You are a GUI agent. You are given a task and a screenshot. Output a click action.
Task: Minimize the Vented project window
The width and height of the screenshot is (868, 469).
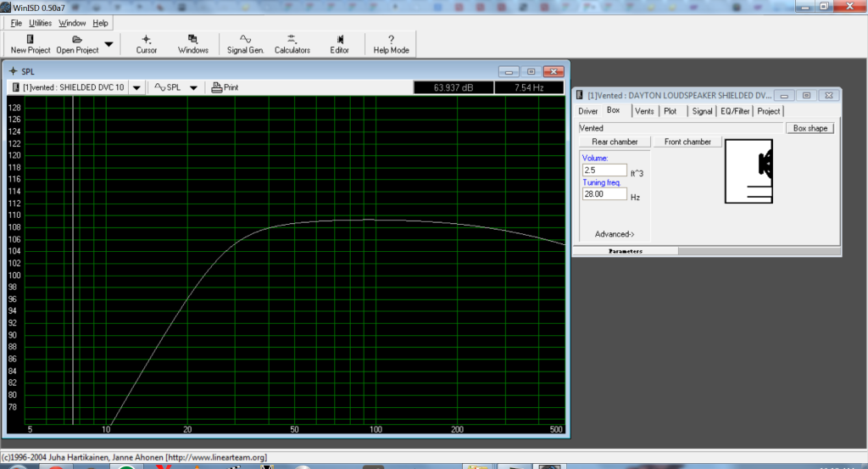pos(784,95)
